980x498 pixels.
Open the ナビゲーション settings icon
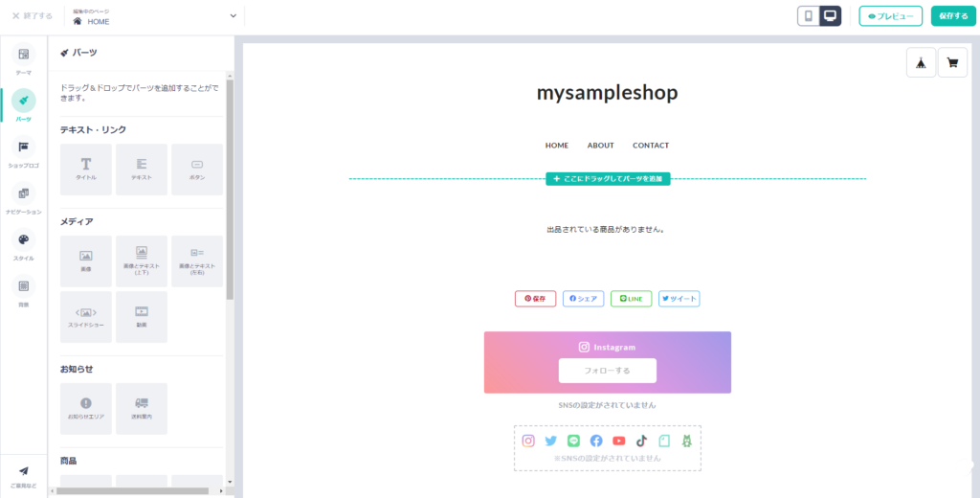(x=23, y=198)
